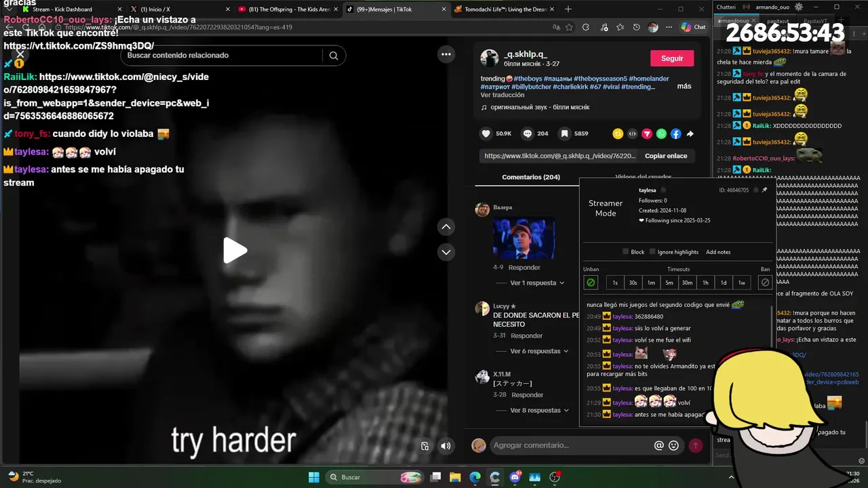The height and width of the screenshot is (488, 868).
Task: Open the #homelander hashtag
Action: click(x=648, y=79)
